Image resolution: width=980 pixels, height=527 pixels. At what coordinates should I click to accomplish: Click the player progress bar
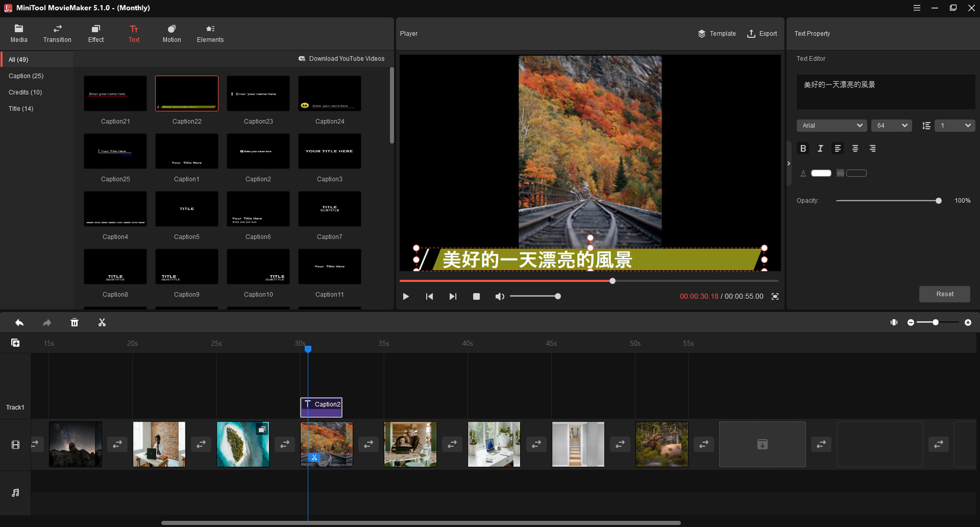589,281
